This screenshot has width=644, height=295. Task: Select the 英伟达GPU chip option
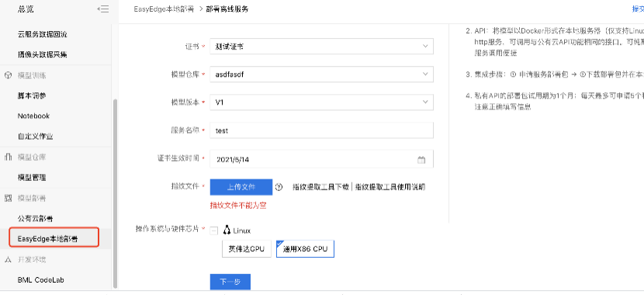coord(247,249)
